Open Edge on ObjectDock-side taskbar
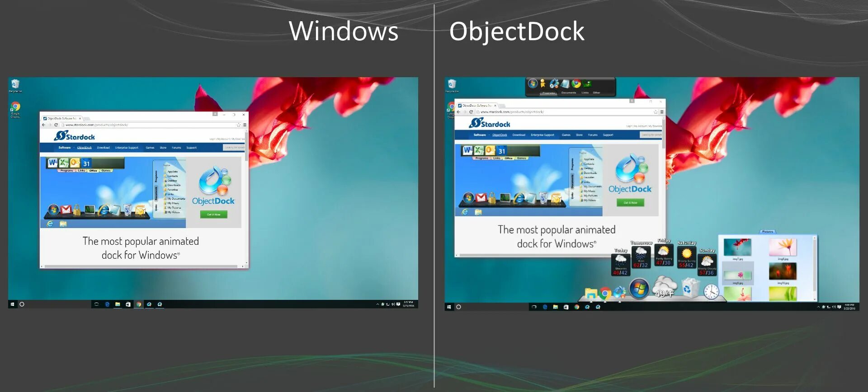The height and width of the screenshot is (392, 868). coord(545,307)
